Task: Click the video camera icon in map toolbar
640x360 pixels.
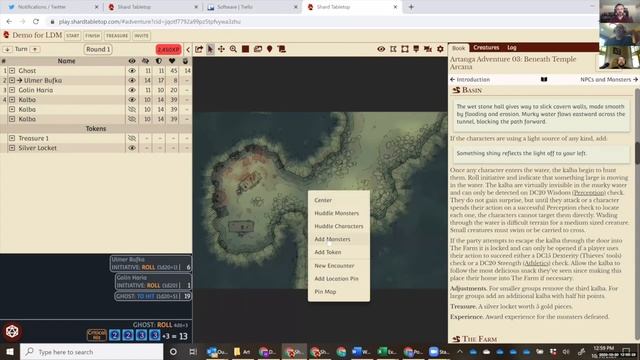Action: pyautogui.click(x=428, y=49)
